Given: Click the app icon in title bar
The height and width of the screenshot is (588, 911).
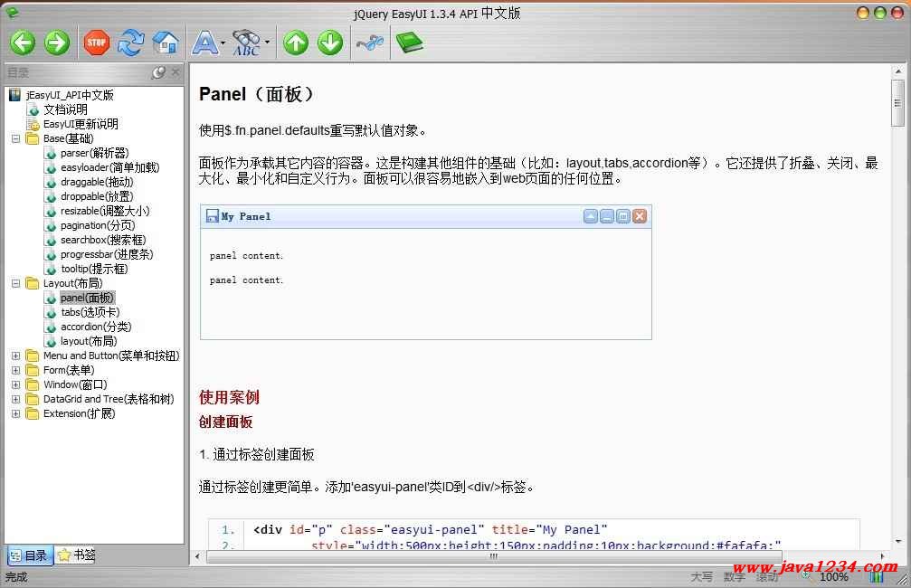Looking at the screenshot, I should pyautogui.click(x=12, y=12).
